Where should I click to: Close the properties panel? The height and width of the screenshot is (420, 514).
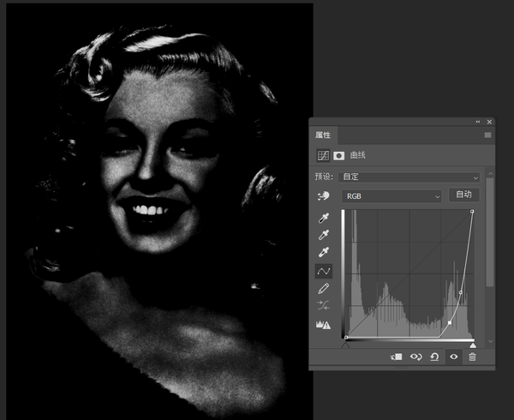point(489,122)
